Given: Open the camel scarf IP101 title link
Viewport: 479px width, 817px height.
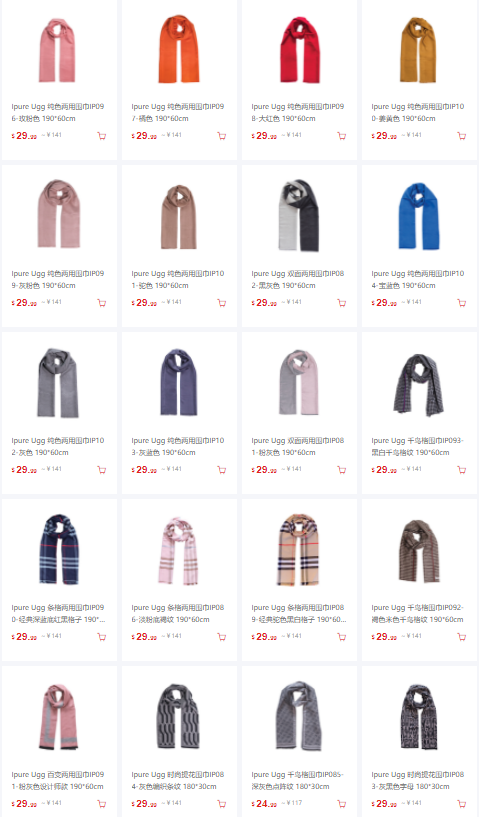Looking at the screenshot, I should 178,279.
